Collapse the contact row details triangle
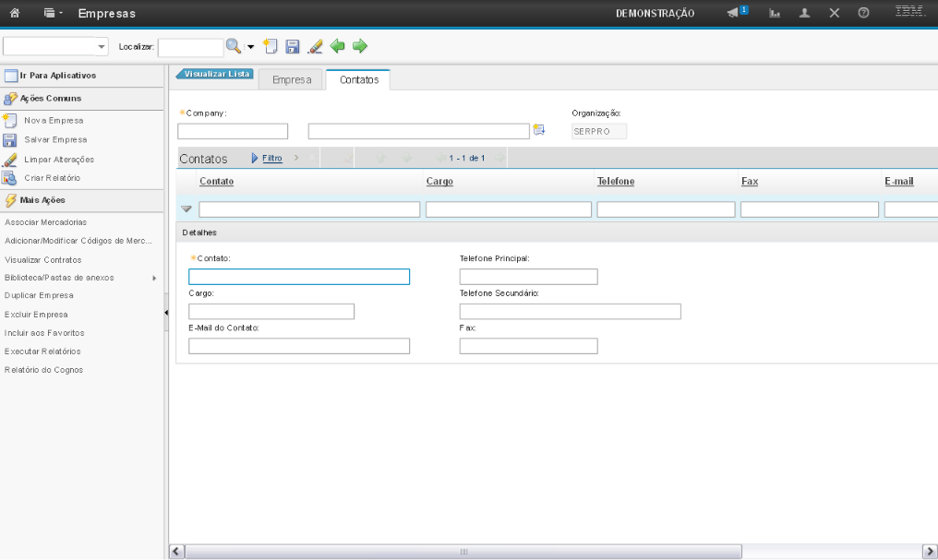The width and height of the screenshot is (938, 560). pos(186,209)
